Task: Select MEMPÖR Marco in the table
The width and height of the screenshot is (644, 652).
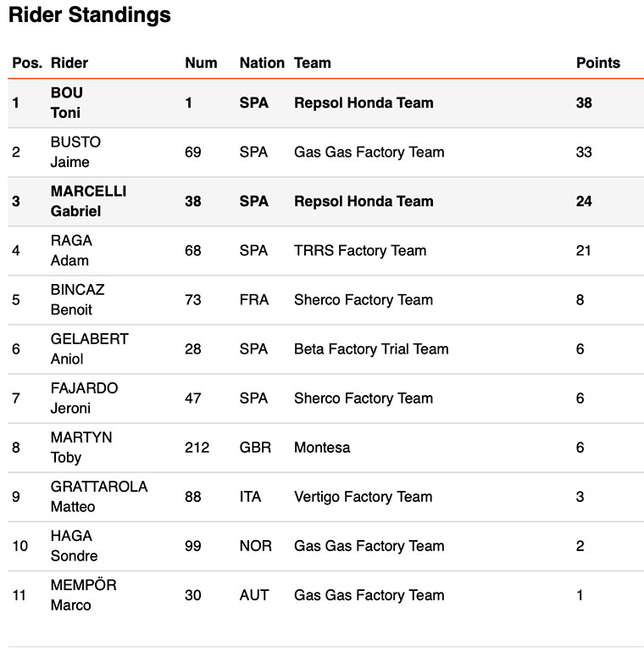Action: (x=83, y=594)
